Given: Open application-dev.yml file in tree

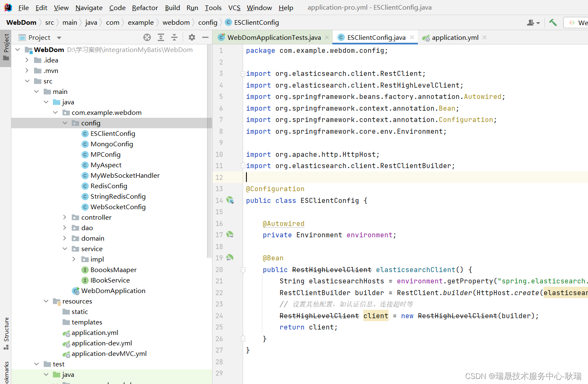Looking at the screenshot, I should coord(102,343).
